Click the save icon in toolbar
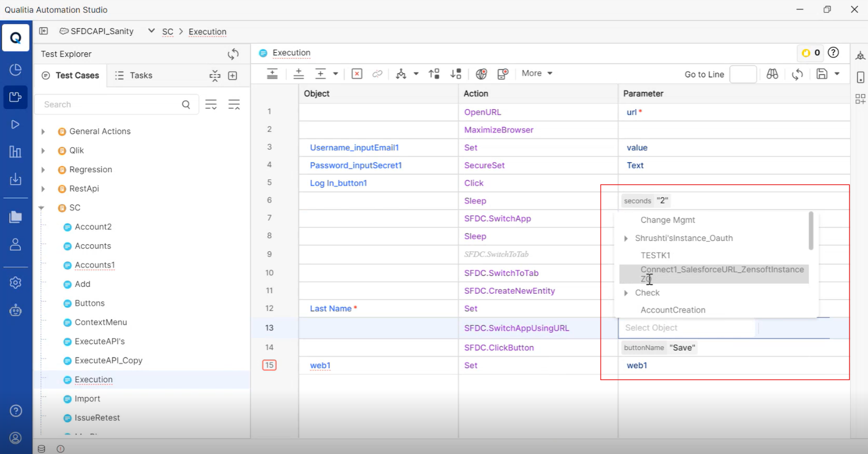The height and width of the screenshot is (454, 868). click(x=822, y=74)
